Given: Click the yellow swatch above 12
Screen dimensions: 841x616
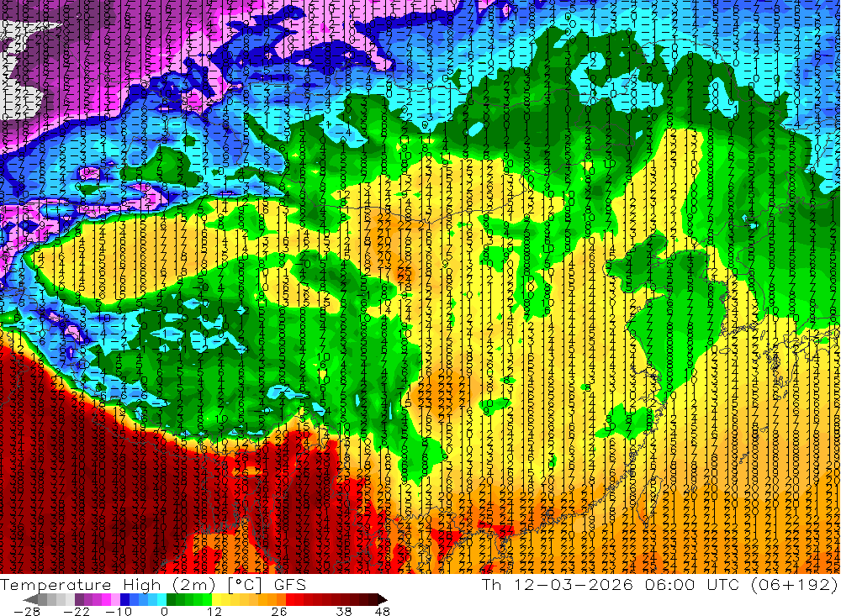Looking at the screenshot, I should [x=217, y=600].
